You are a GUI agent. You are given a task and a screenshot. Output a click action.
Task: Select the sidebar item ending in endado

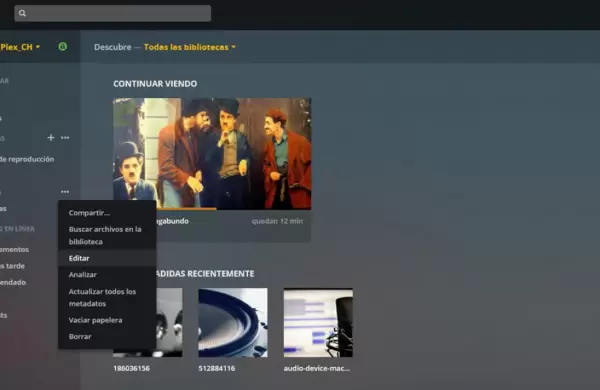[x=13, y=282]
